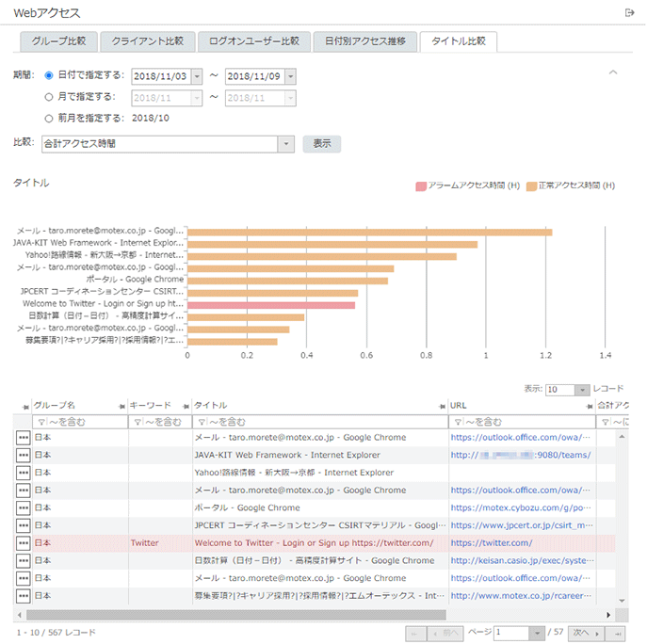Collapse the filter panel with the chevron
The height and width of the screenshot is (644, 647).
click(613, 72)
